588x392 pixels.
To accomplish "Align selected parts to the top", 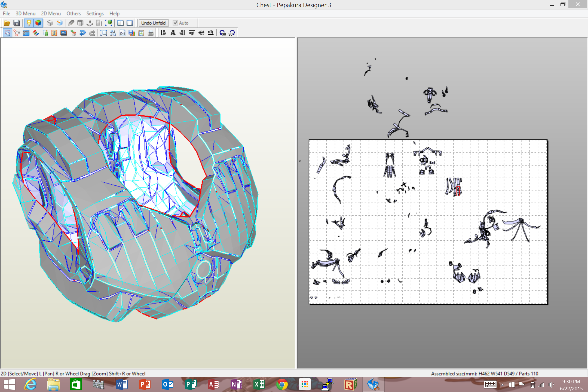I will coord(192,33).
